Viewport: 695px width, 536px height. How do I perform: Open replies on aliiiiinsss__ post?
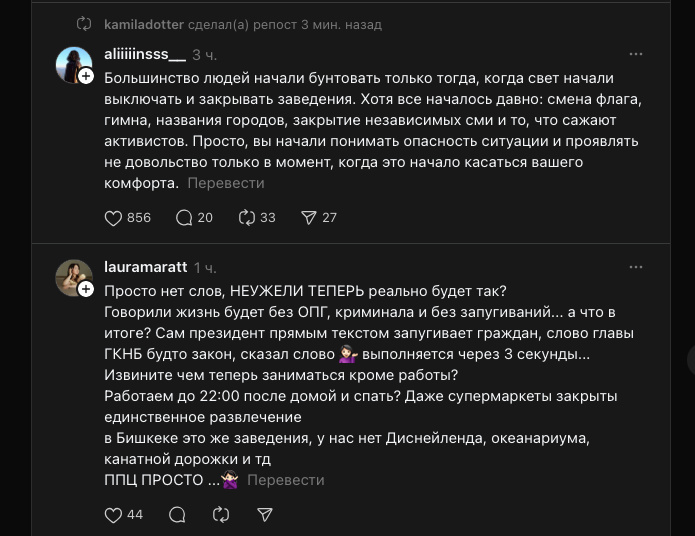pyautogui.click(x=184, y=217)
